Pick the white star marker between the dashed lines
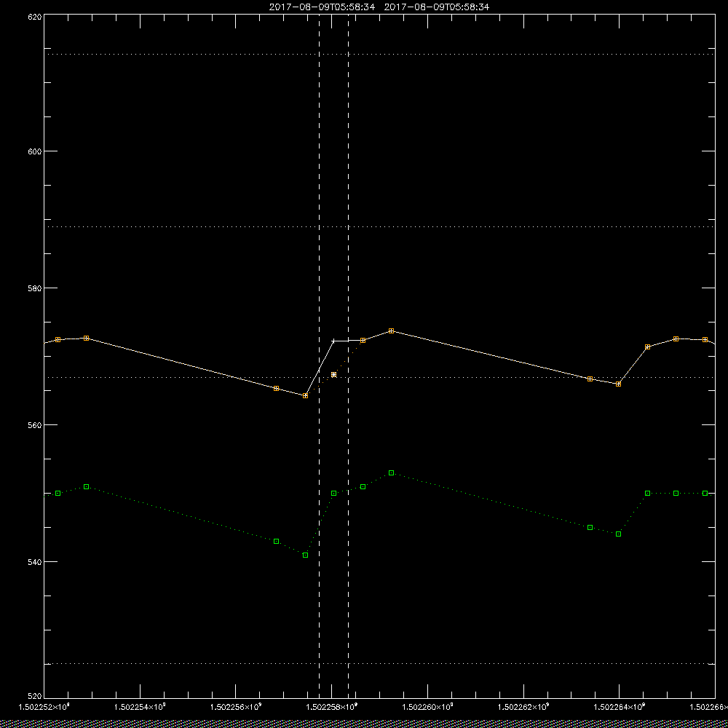Viewport: 728px width, 728px height. point(334,374)
